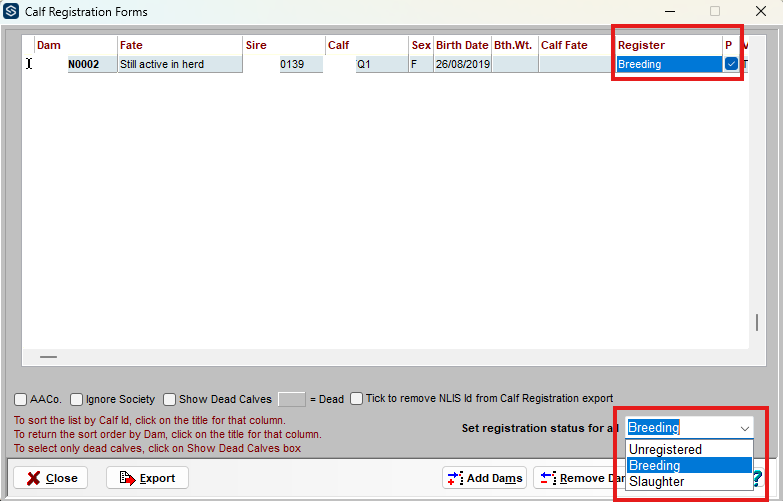Click the Export button

pos(147,478)
